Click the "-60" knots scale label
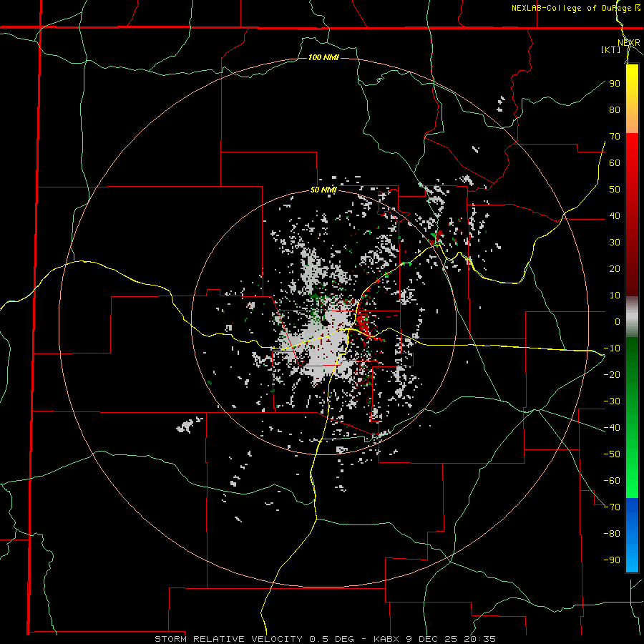 click(x=612, y=481)
